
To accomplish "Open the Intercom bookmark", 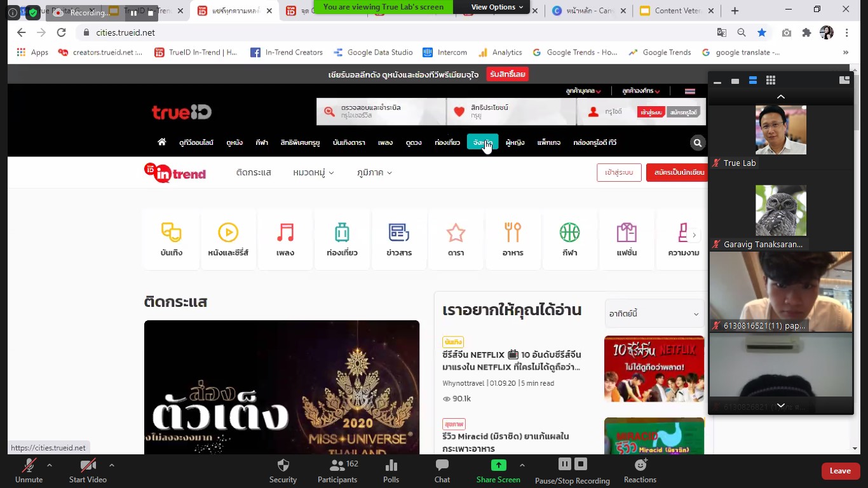I will [445, 52].
